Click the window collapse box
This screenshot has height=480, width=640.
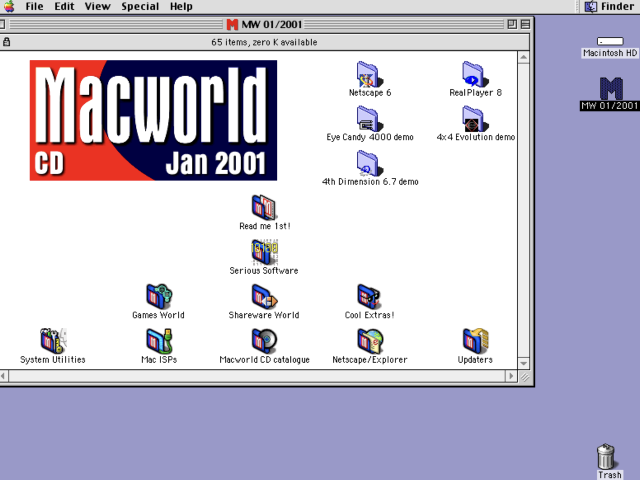tap(526, 24)
